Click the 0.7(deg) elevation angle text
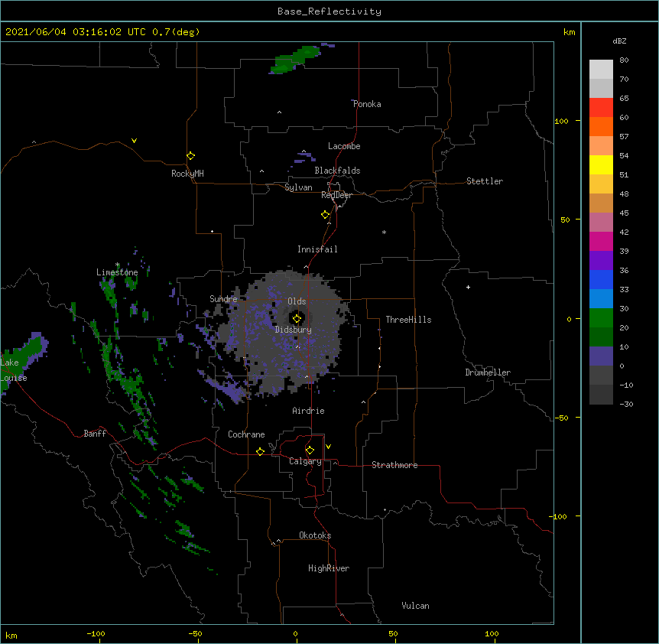 pyautogui.click(x=176, y=32)
